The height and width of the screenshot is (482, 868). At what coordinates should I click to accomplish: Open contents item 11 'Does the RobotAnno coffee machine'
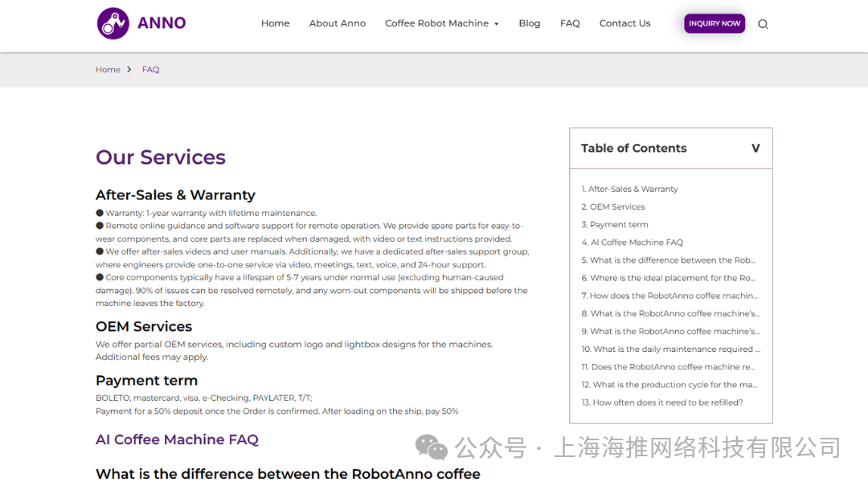[668, 367]
